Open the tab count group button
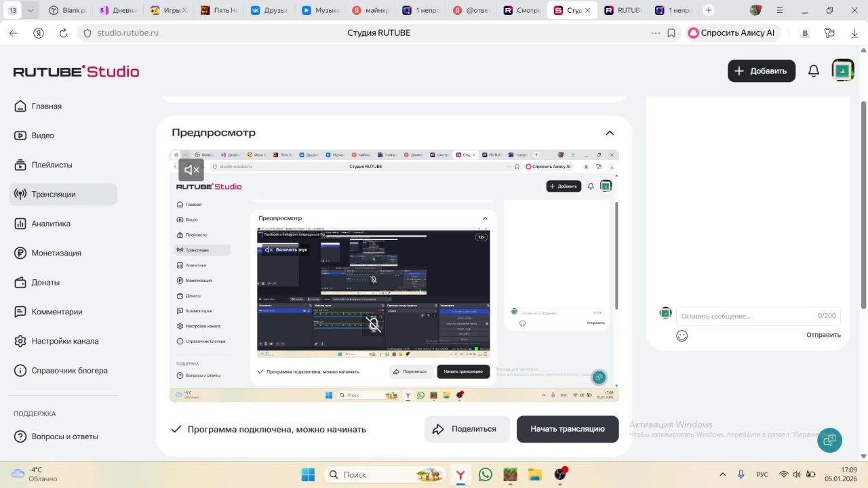This screenshot has height=488, width=868. tap(13, 10)
